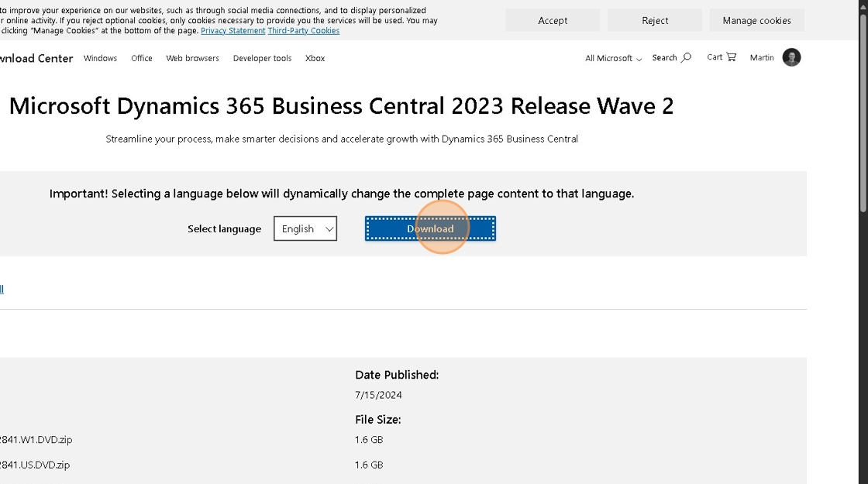Open Manage cookies settings
Viewport: 868px width, 484px height.
pyautogui.click(x=756, y=20)
